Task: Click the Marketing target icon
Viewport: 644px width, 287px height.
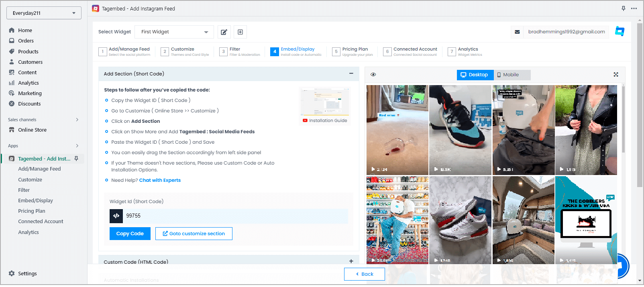Action: (12, 93)
